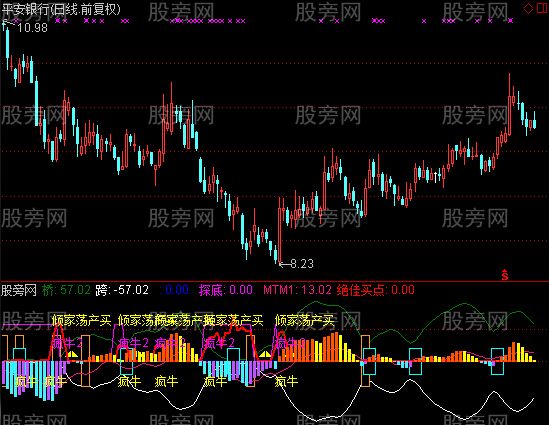Click the green 桥: 57.02 indicator value

(x=67, y=290)
